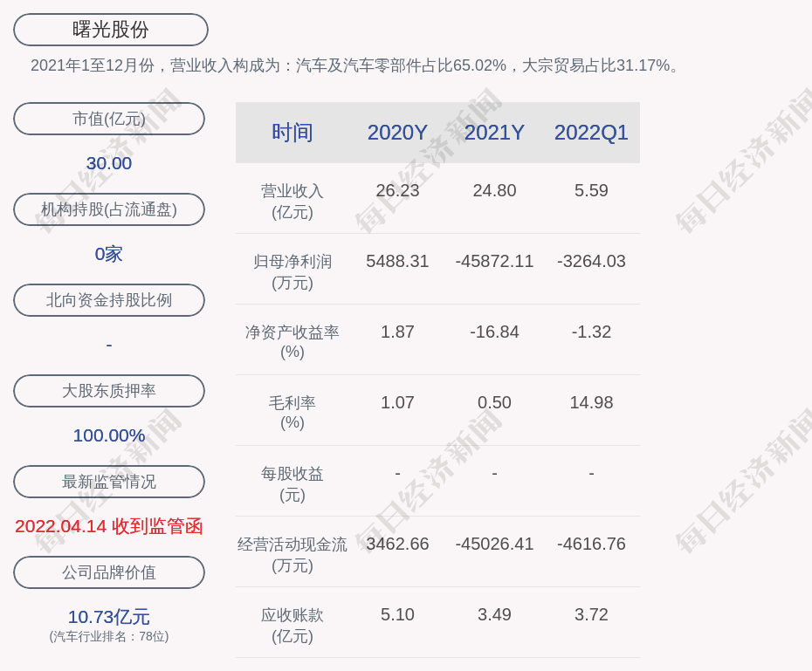This screenshot has height=671, width=812.
Task: Click the 10.73亿元 brand value figure
Action: 109,617
